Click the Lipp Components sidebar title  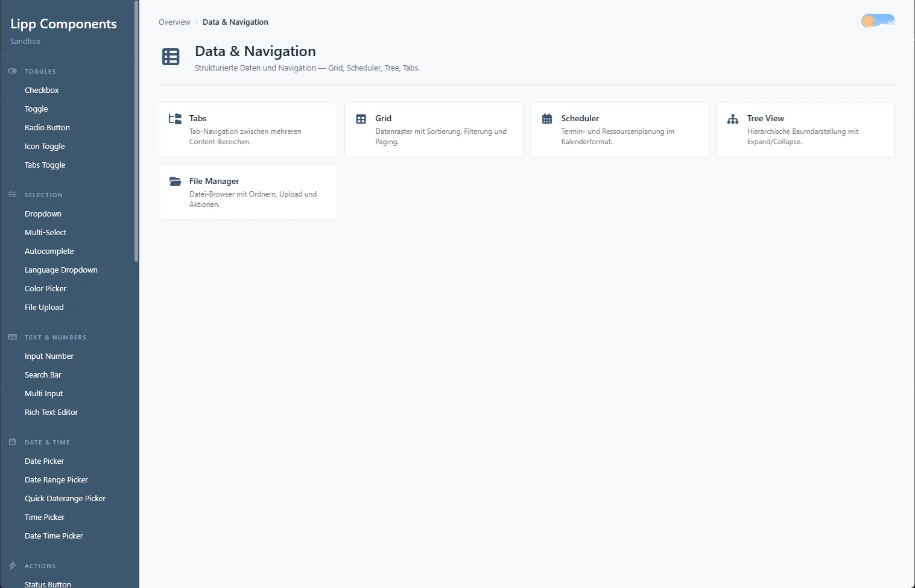tap(63, 24)
